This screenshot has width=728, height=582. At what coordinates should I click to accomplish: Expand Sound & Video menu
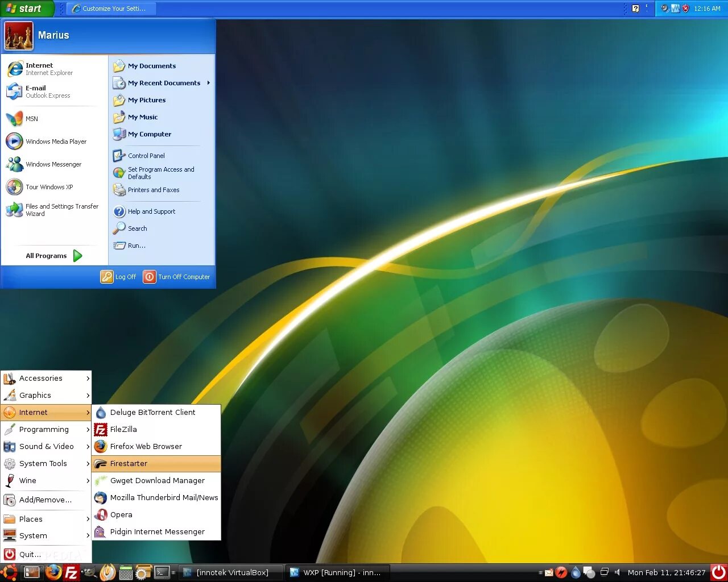point(47,447)
